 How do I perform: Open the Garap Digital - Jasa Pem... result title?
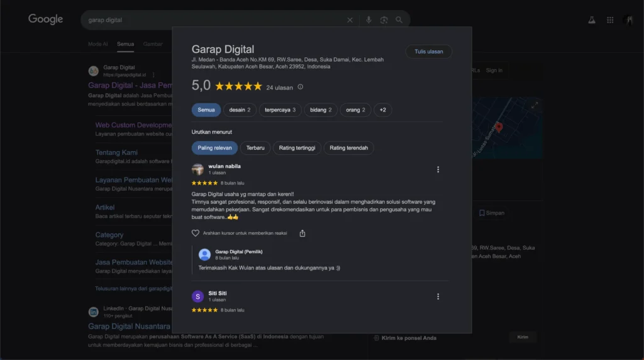click(x=130, y=86)
